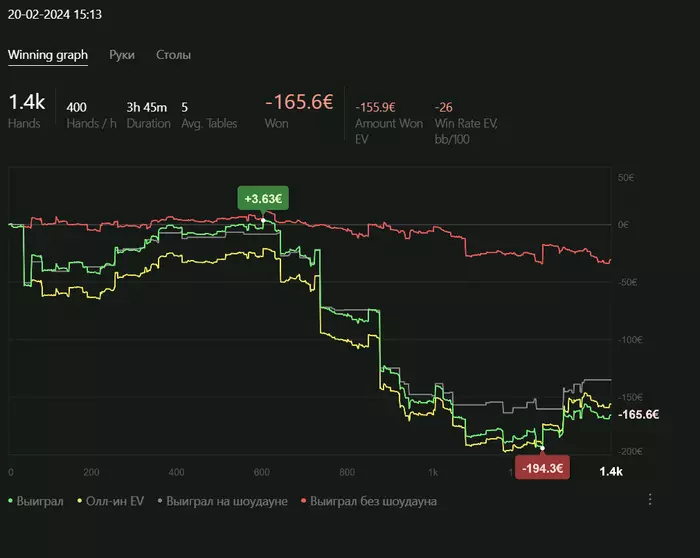Switch to the Руки tab
This screenshot has width=700, height=558.
pyautogui.click(x=122, y=55)
